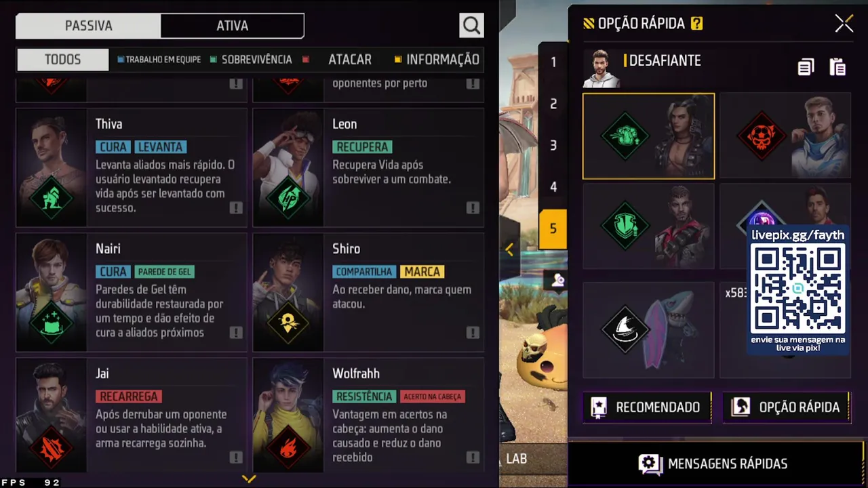
Task: Expand skill list with bottom yellow chevron
Action: pos(249,479)
